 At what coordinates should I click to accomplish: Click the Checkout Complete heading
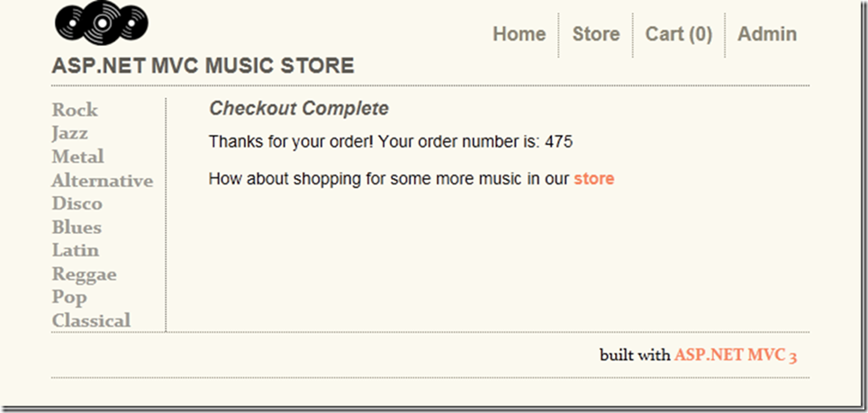tap(299, 108)
